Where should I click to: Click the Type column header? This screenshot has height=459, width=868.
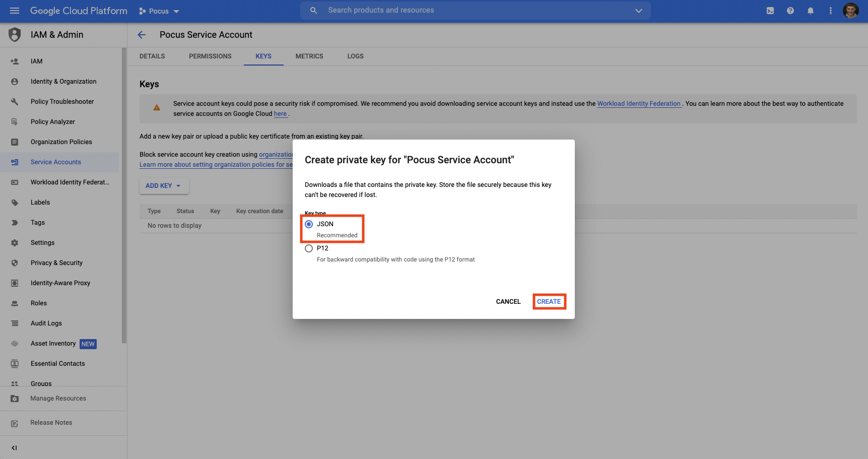pyautogui.click(x=154, y=211)
